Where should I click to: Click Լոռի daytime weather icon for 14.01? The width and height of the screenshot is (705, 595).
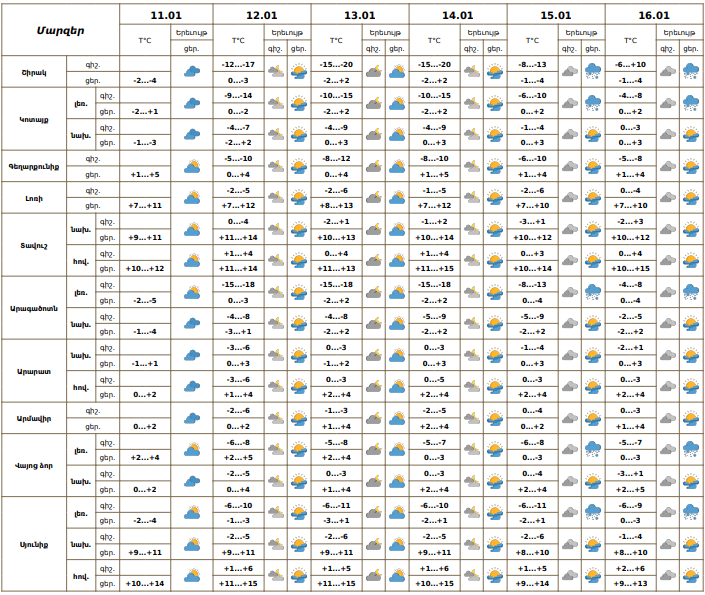495,198
